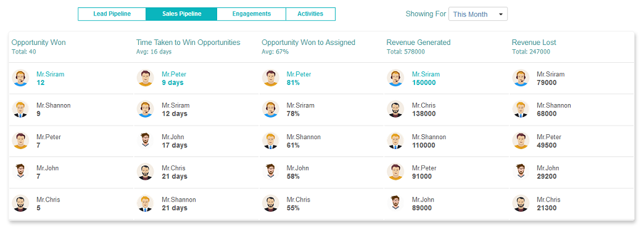Click the value 9 for Mr.Shannon
This screenshot has height=231, width=644.
pos(38,114)
